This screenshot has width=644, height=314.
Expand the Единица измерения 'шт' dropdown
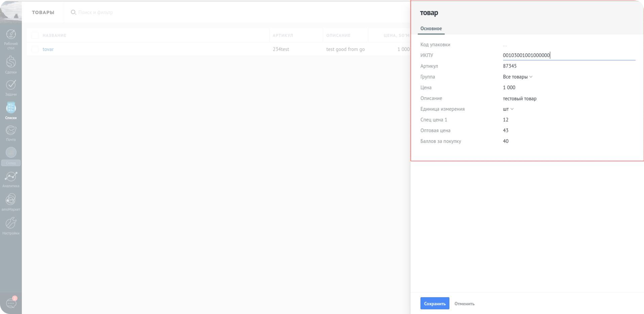pyautogui.click(x=508, y=109)
